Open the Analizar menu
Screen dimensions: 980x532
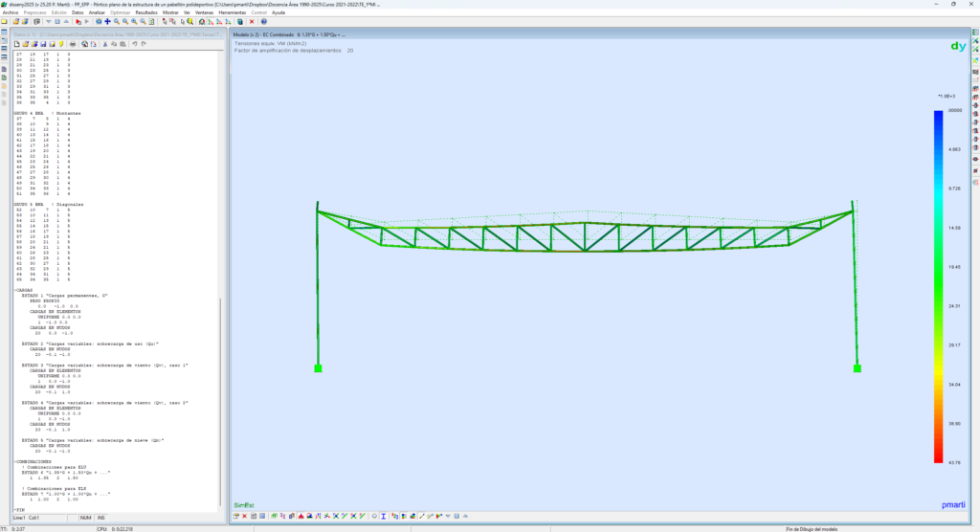[97, 12]
